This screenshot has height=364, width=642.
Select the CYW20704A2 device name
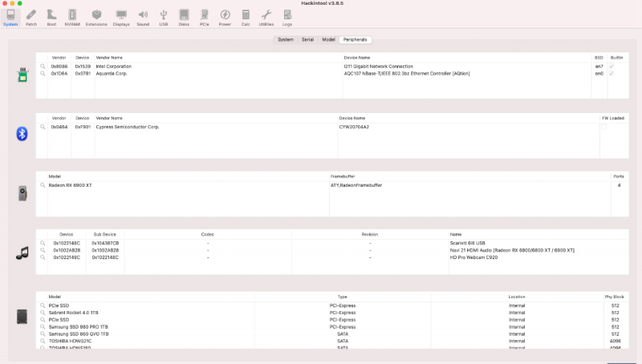[354, 127]
